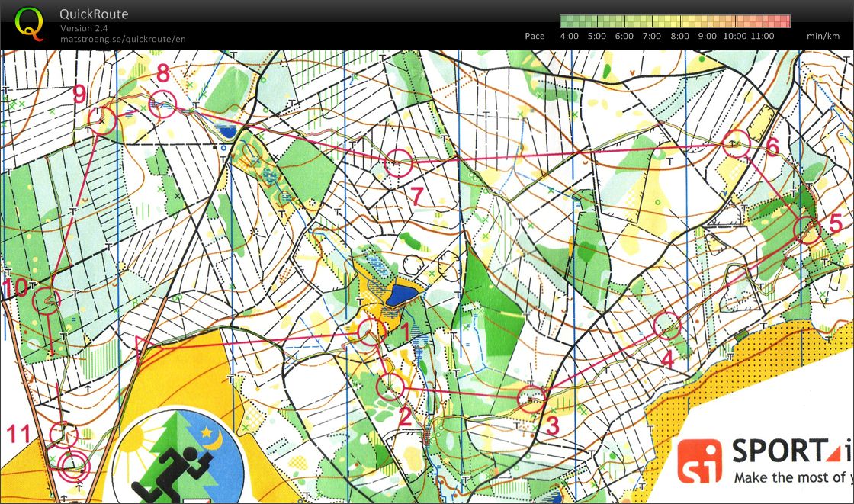Click the Pace legend label
The width and height of the screenshot is (854, 504).
[x=535, y=36]
